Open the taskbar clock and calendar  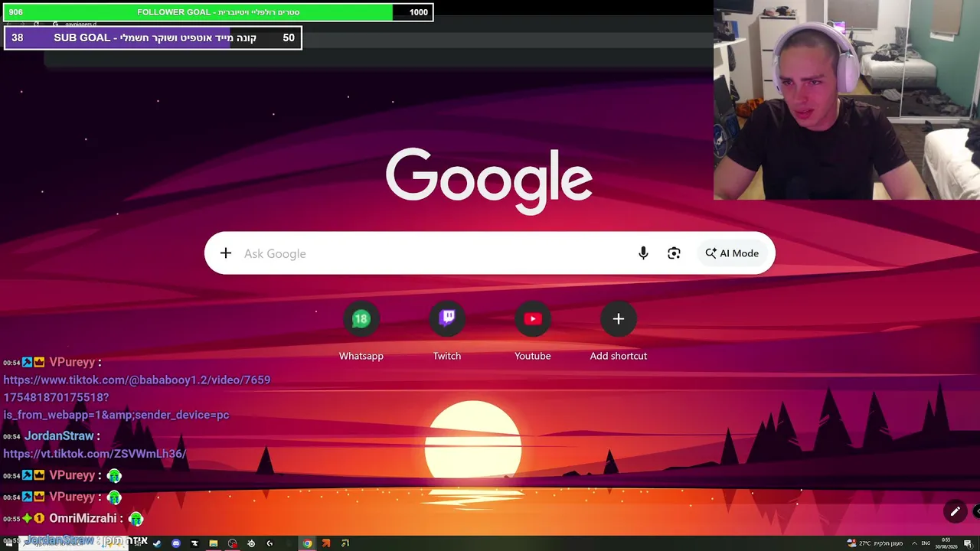click(x=946, y=543)
